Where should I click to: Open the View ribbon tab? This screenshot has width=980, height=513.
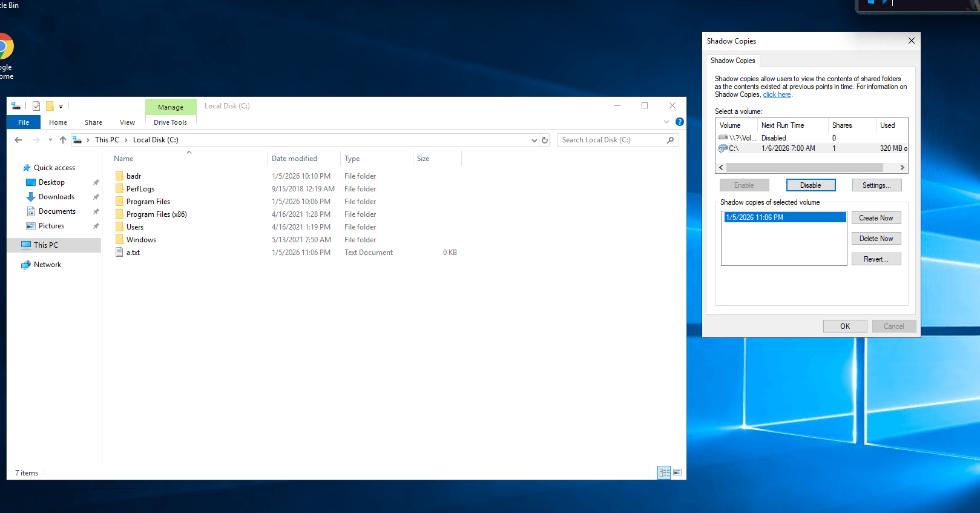pos(127,122)
